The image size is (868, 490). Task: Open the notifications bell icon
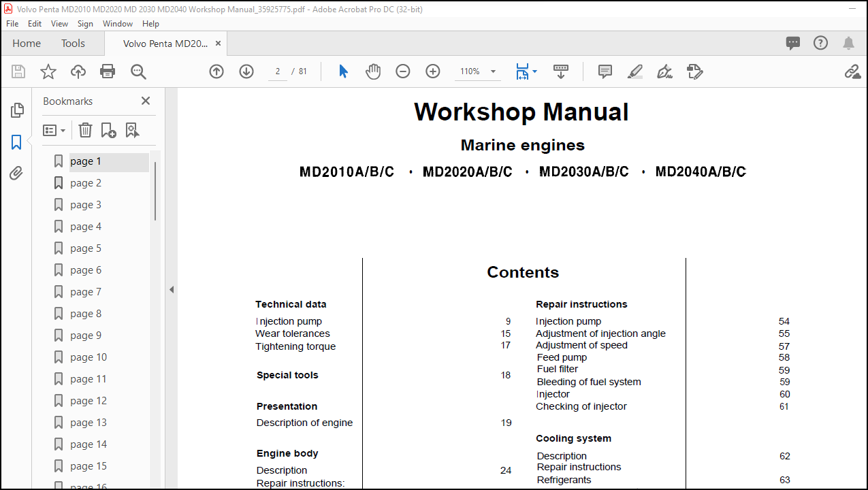tap(848, 43)
